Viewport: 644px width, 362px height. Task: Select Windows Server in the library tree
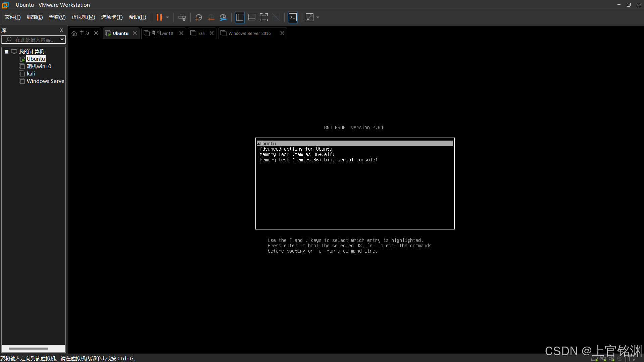point(46,81)
